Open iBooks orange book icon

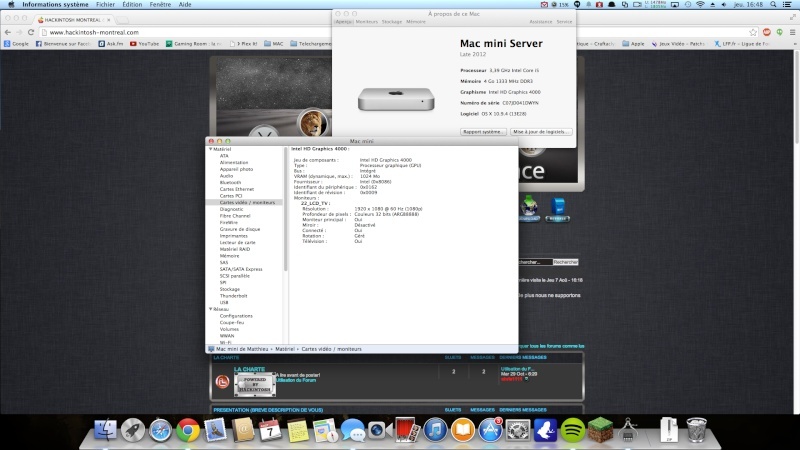pyautogui.click(x=463, y=430)
